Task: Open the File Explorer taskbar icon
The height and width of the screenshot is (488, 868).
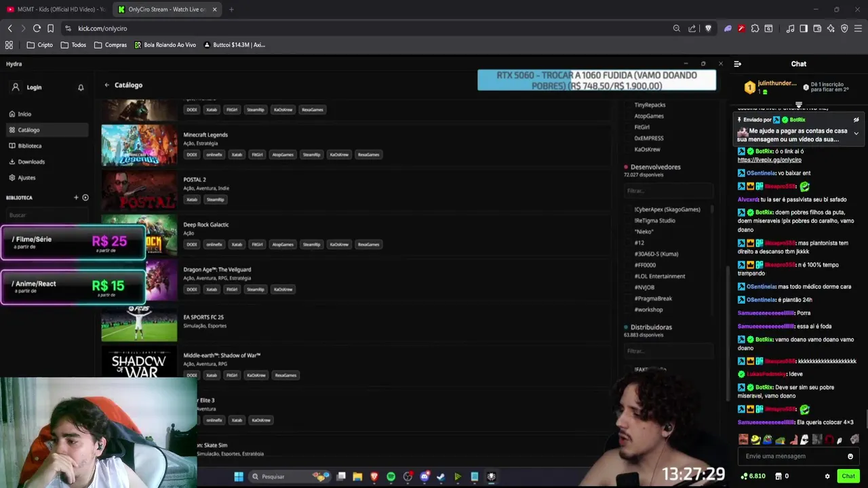Action: point(357,476)
